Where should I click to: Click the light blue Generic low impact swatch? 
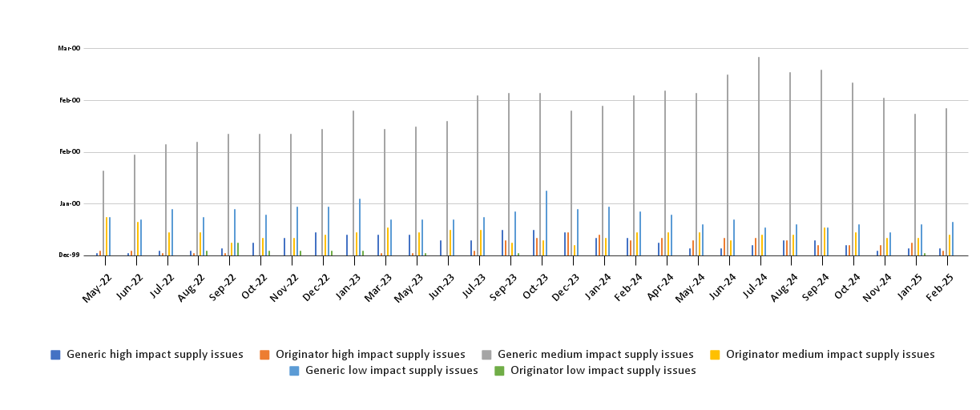(x=294, y=371)
